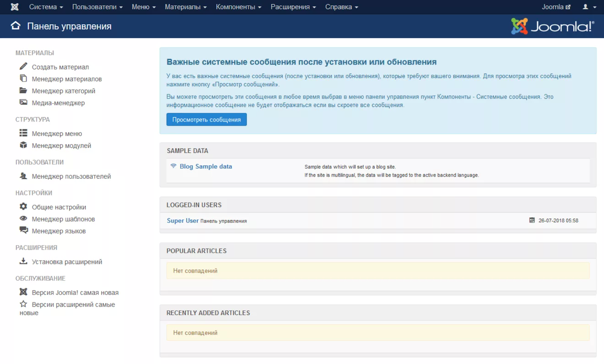Click the Joomla logo icon in top-left corner
604x364 pixels.
(14, 7)
